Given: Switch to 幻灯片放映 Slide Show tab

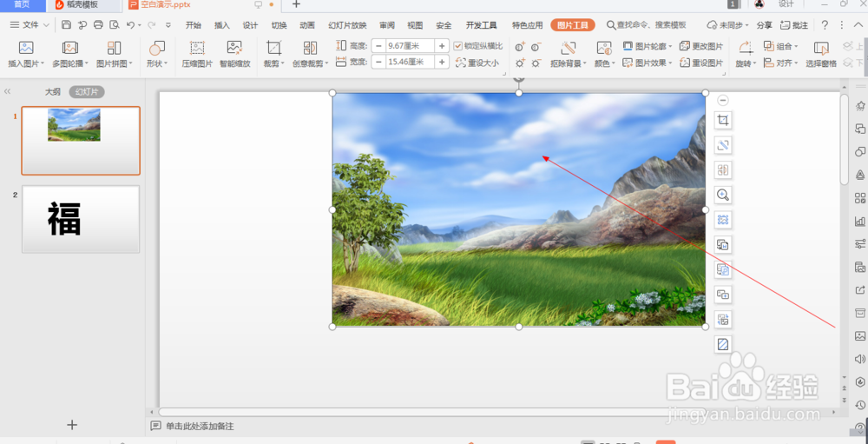Looking at the screenshot, I should pos(347,25).
